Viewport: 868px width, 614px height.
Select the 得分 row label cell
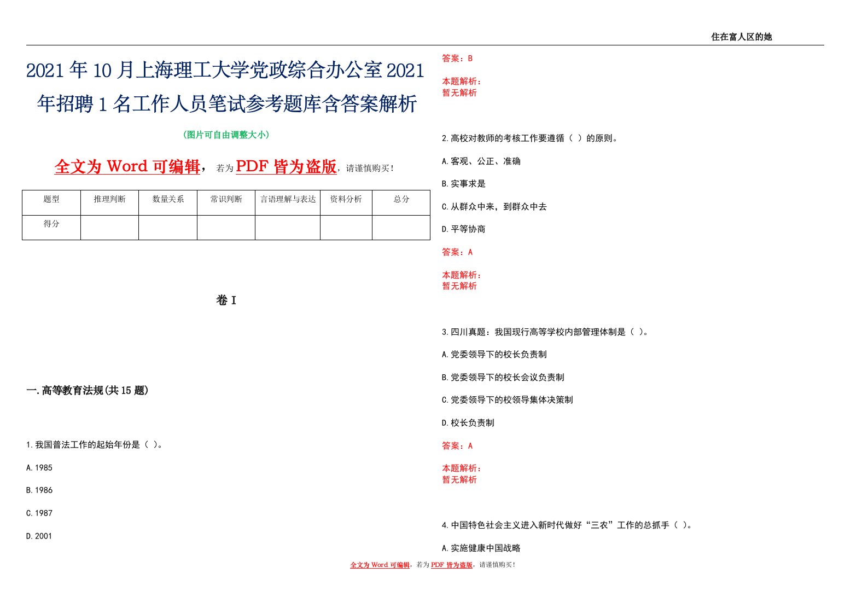pos(51,228)
